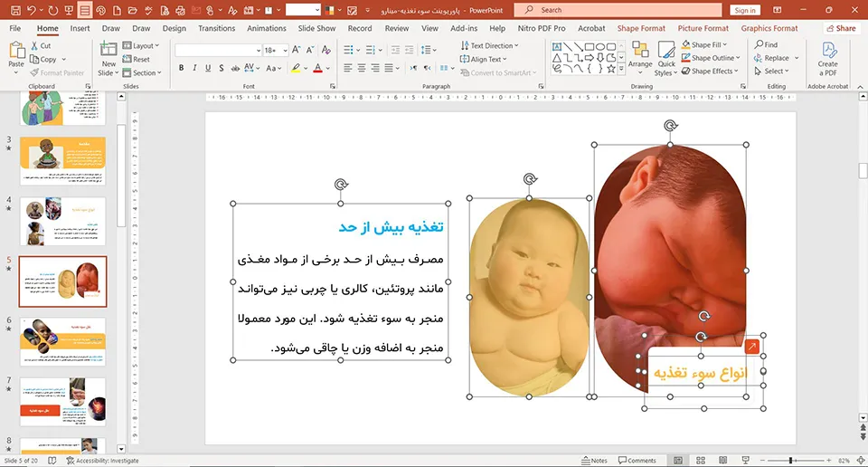
Task: Open the Select dropdown in Editing
Action: (x=771, y=71)
